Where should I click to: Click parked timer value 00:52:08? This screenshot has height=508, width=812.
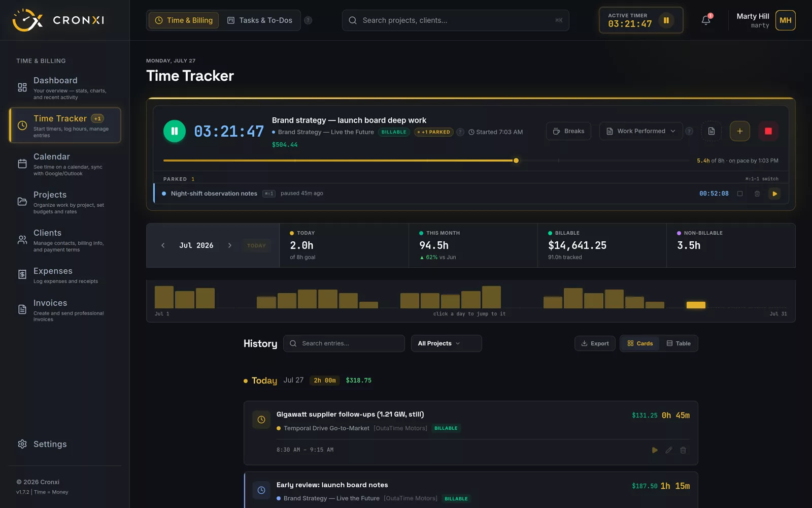click(x=714, y=194)
